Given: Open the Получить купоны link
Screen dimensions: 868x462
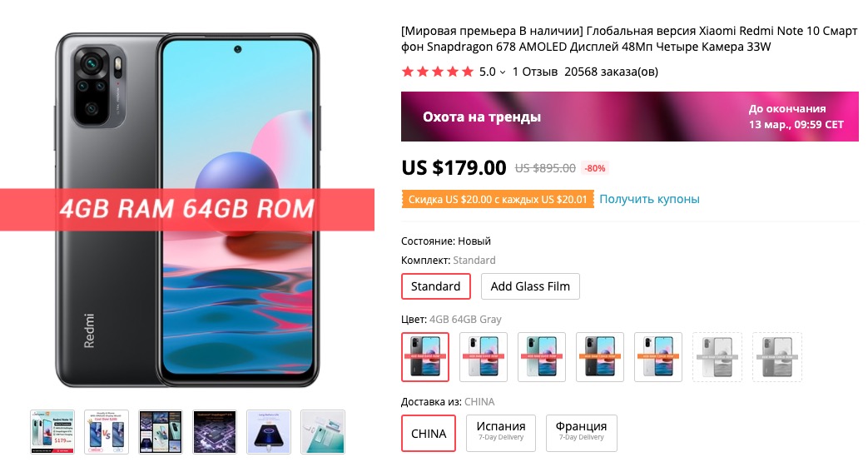Looking at the screenshot, I should pos(649,199).
